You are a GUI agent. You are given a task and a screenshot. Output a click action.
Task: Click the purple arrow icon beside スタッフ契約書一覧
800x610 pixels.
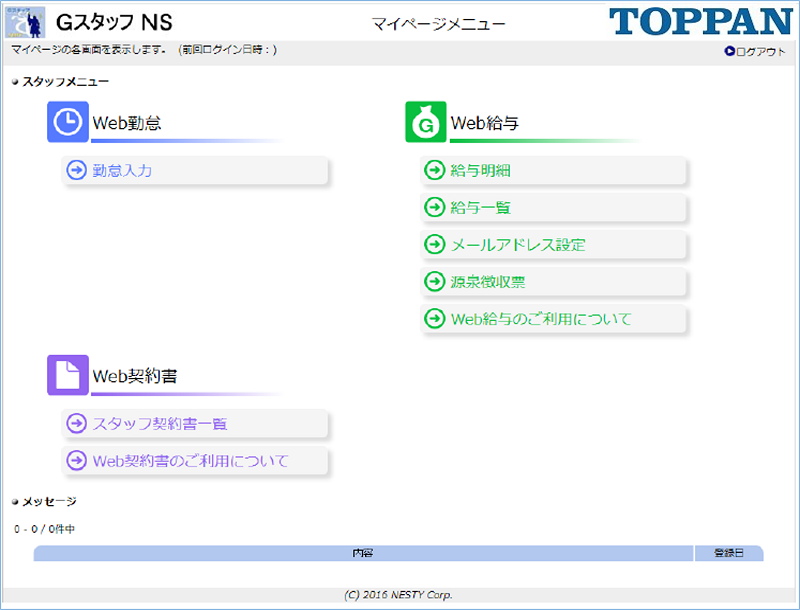tap(76, 424)
